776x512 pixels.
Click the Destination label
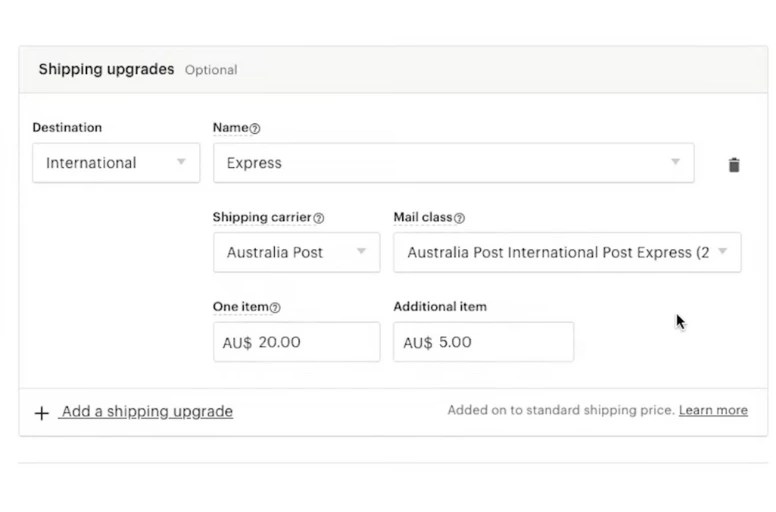67,127
